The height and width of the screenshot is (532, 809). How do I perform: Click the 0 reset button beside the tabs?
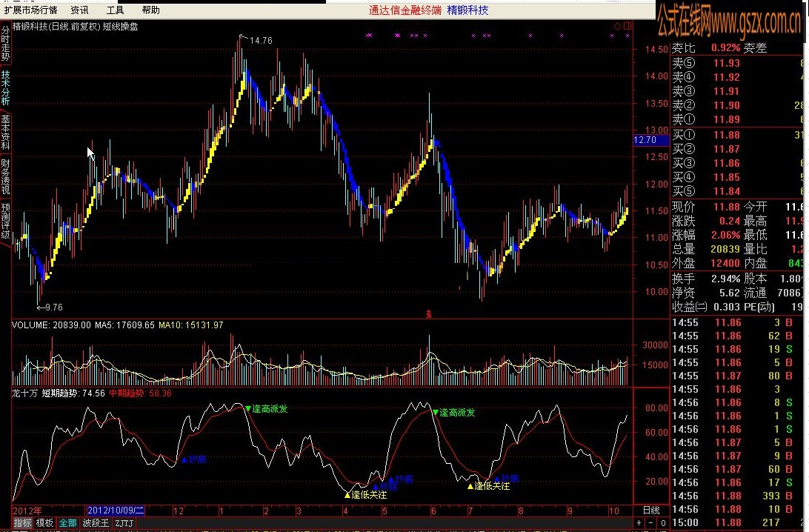click(663, 523)
